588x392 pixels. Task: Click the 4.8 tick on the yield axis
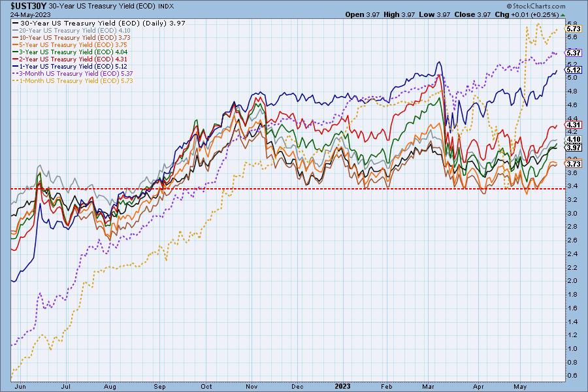point(572,91)
